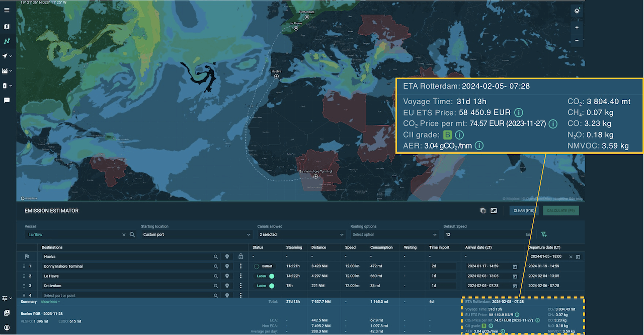
Task: Open the Routing options dropdown
Action: tap(394, 235)
